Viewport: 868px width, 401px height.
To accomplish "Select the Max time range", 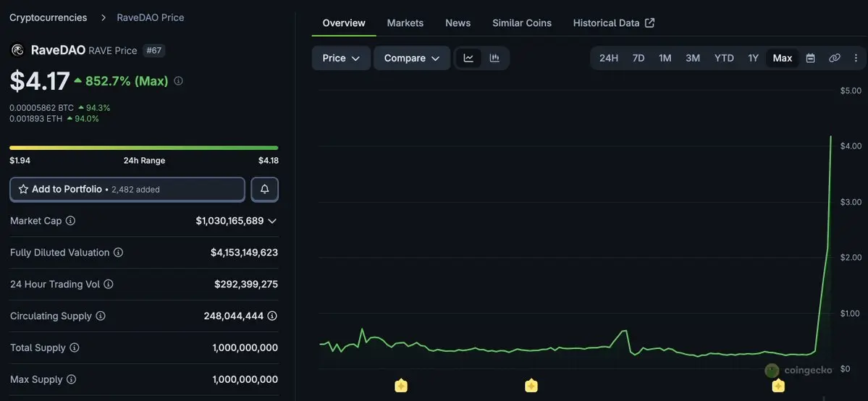I will [x=782, y=58].
